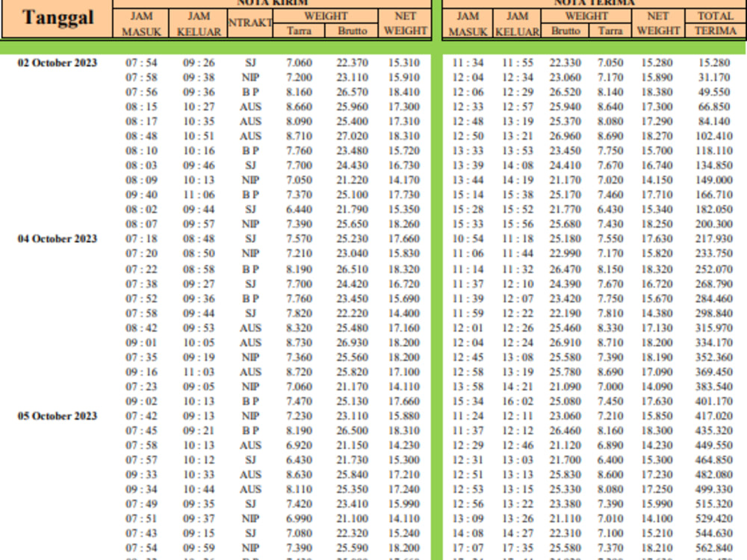This screenshot has width=747, height=560.
Task: Select total terima value 134.850
Action: tap(714, 165)
